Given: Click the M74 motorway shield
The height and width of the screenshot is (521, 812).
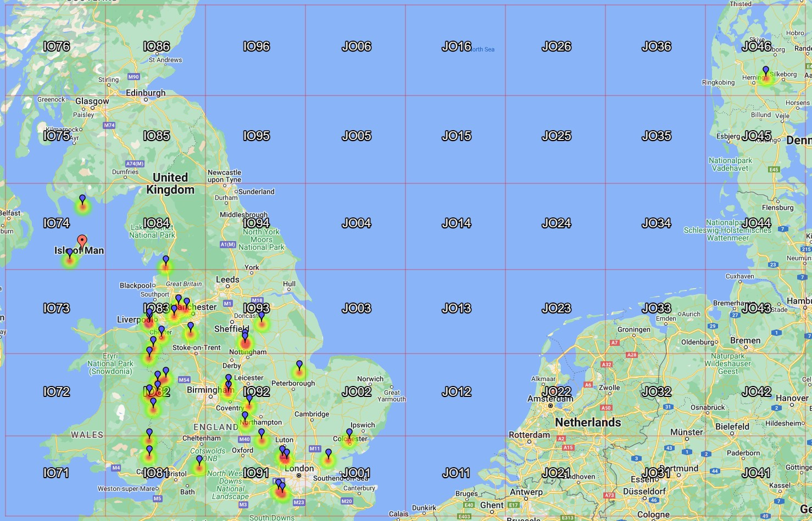Looking at the screenshot, I should pyautogui.click(x=109, y=125).
